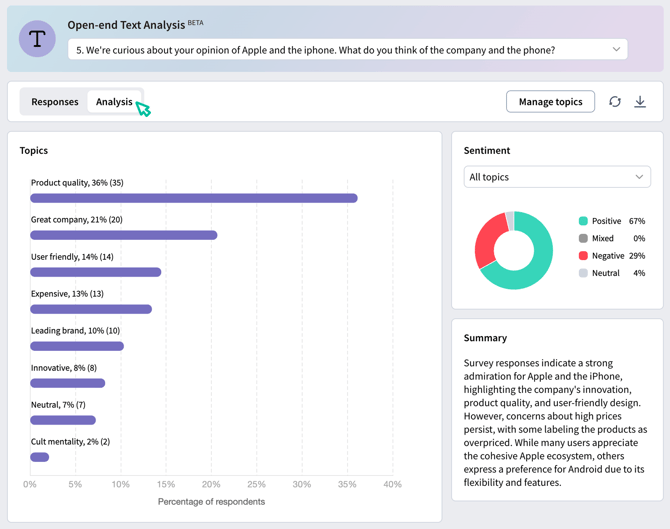The width and height of the screenshot is (670, 529).
Task: Click the round T avatar icon
Action: (x=38, y=39)
